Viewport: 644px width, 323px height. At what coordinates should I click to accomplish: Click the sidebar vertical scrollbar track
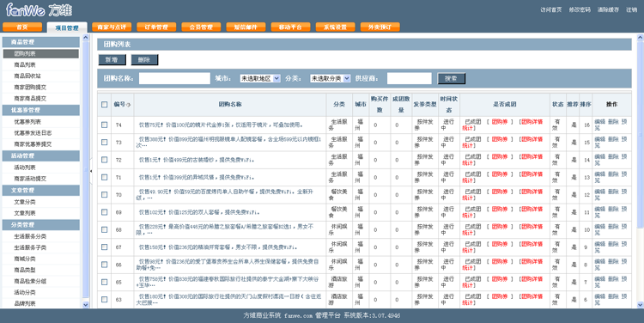pos(86,171)
